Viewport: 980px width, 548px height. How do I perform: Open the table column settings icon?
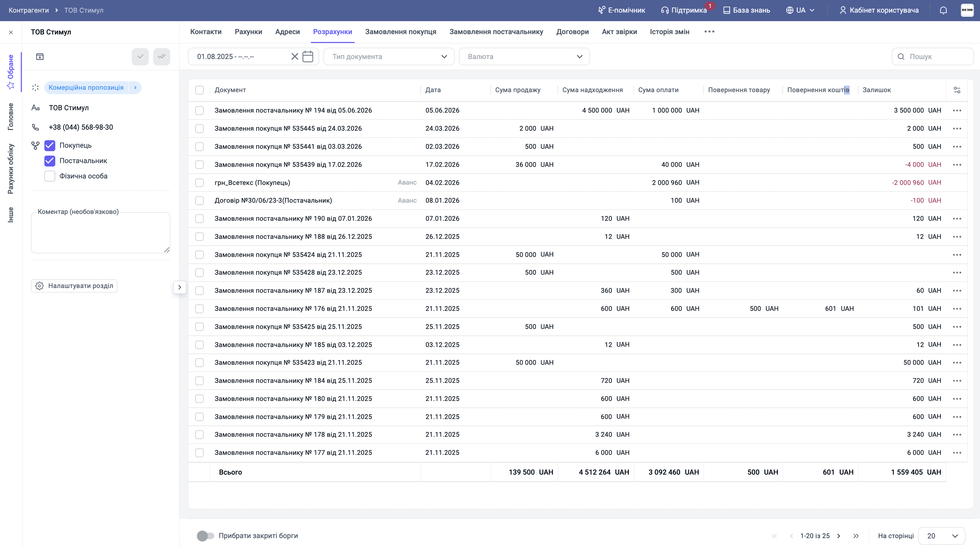[x=957, y=90]
